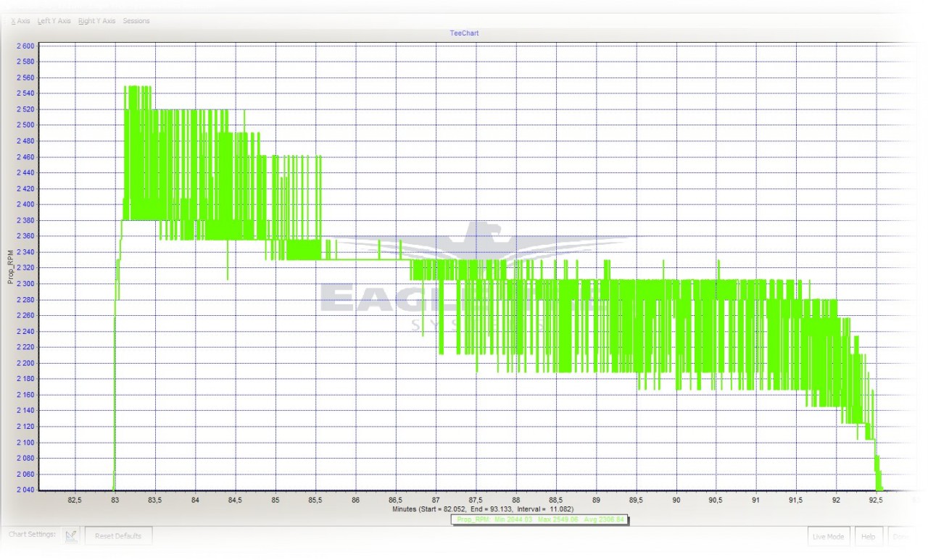Click the 2 300 label on Y axis
928x560 pixels.
point(25,284)
